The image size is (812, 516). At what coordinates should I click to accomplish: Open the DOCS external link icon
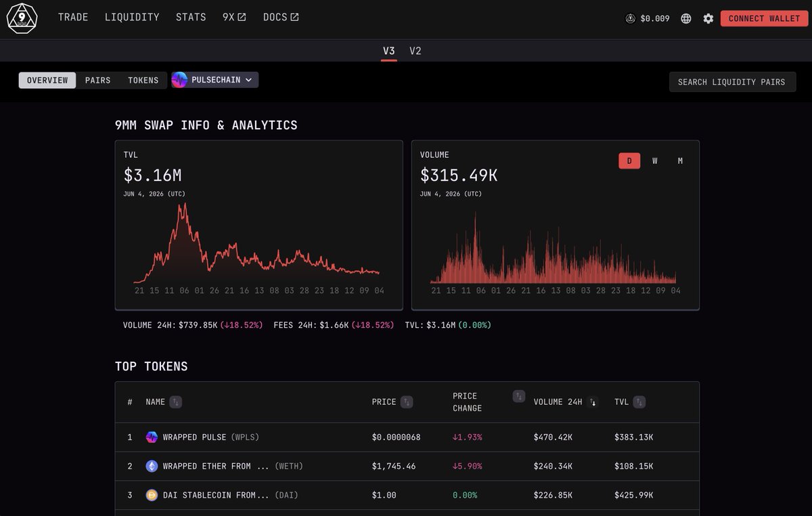pos(294,17)
